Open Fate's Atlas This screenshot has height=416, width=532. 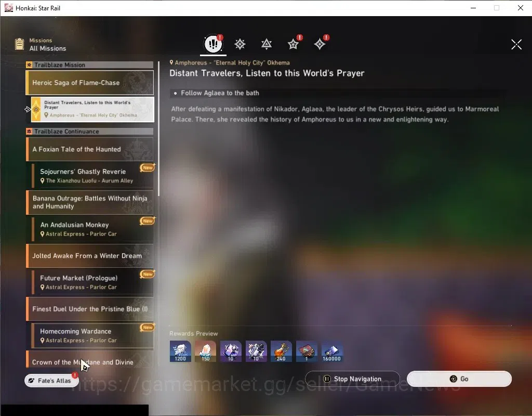[51, 380]
